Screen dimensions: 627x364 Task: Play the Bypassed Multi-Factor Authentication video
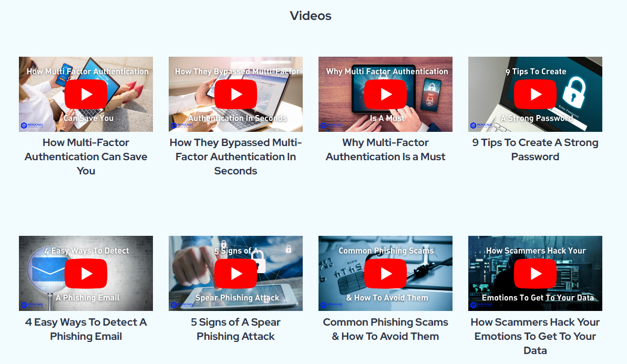(235, 95)
